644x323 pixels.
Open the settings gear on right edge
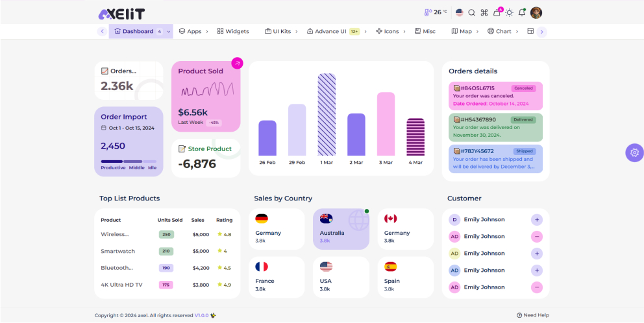634,152
